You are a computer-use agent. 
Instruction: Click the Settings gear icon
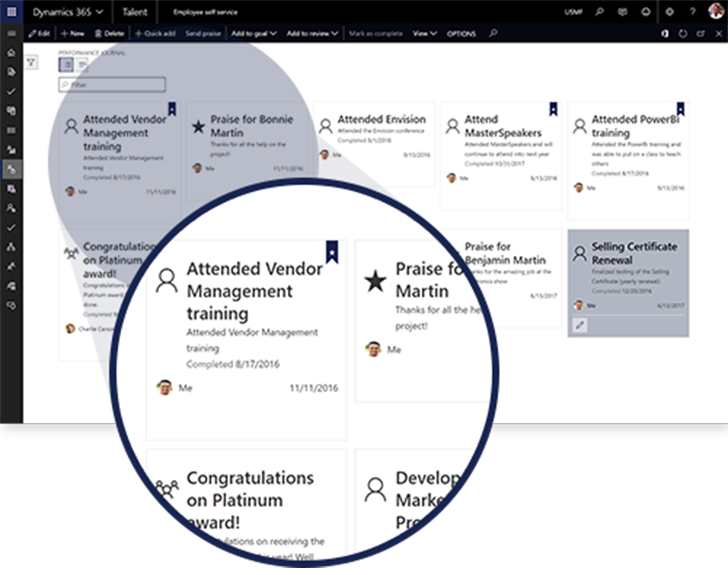coord(670,12)
